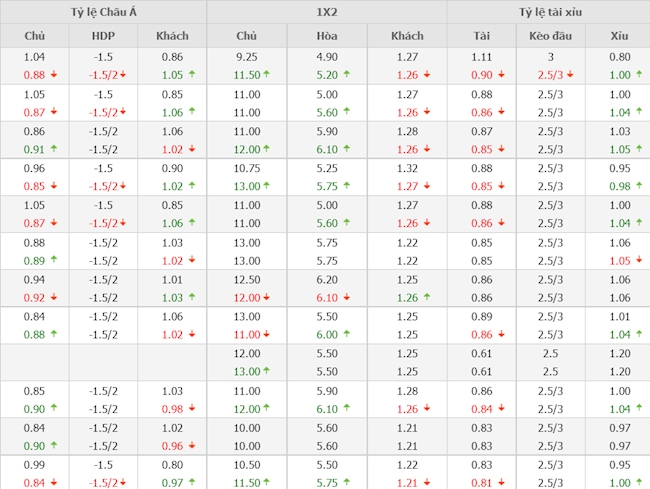This screenshot has height=489, width=650.
Task: Click the up arrow beside green 0.89
Action: (53, 260)
